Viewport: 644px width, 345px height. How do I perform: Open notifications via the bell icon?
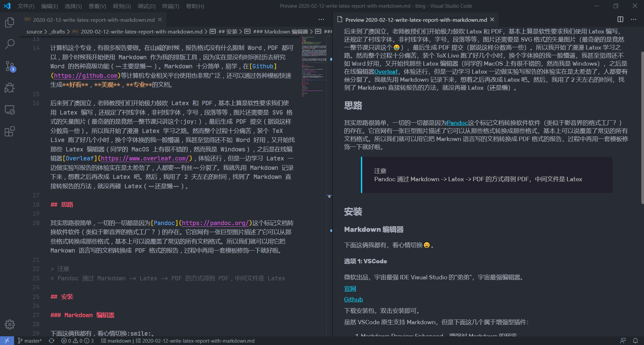[x=636, y=341]
